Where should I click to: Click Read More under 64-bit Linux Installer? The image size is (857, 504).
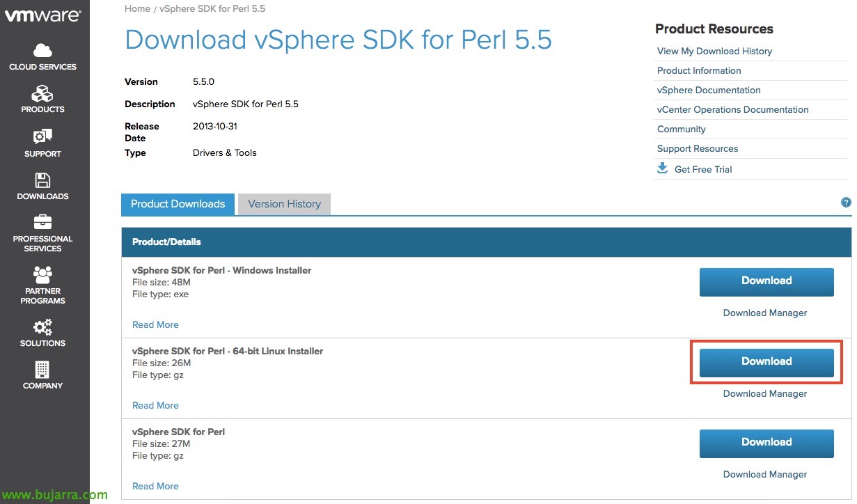click(155, 406)
